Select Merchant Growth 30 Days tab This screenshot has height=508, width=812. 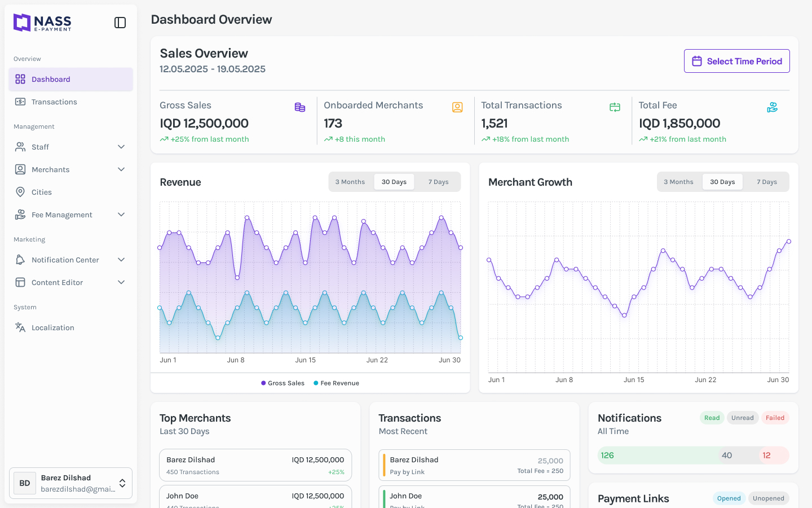[x=722, y=182]
